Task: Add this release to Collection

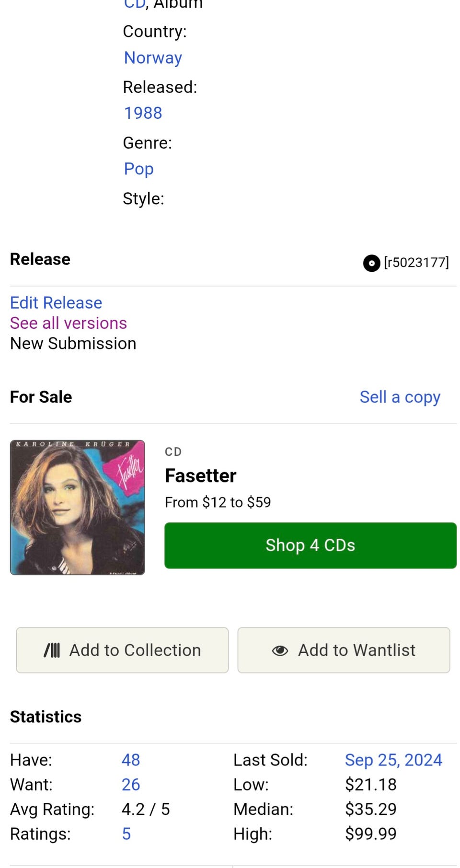Action: click(122, 650)
